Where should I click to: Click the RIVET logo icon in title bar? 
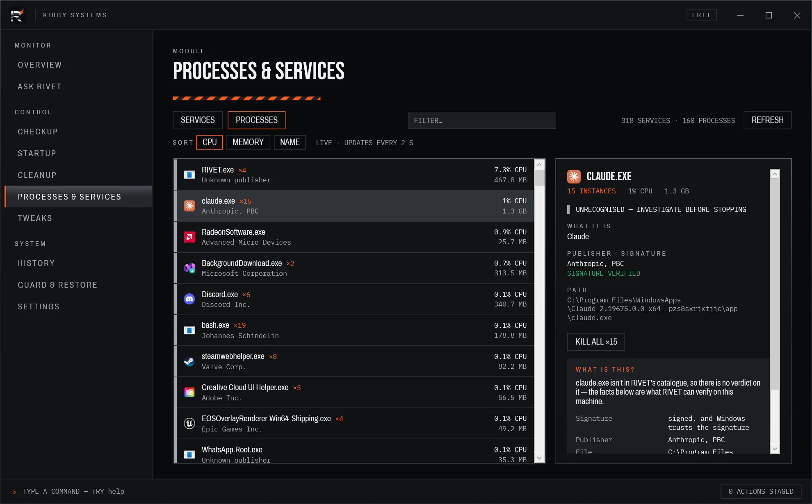(x=17, y=15)
